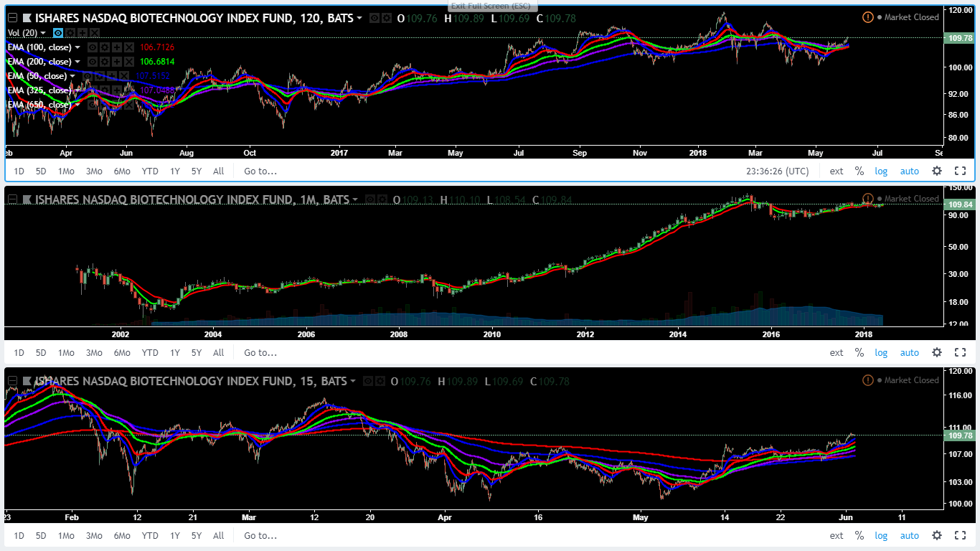The height and width of the screenshot is (551, 980).
Task: Open Go to... on the 120 chart
Action: coord(260,171)
